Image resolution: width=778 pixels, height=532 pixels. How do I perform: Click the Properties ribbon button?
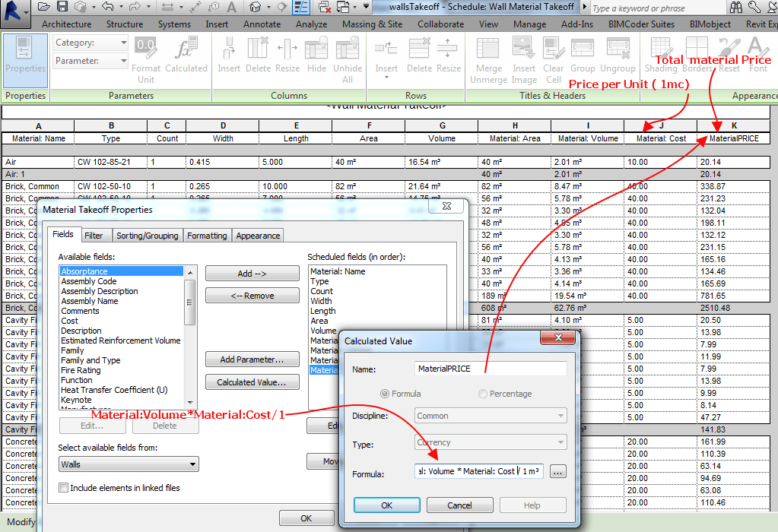click(25, 59)
